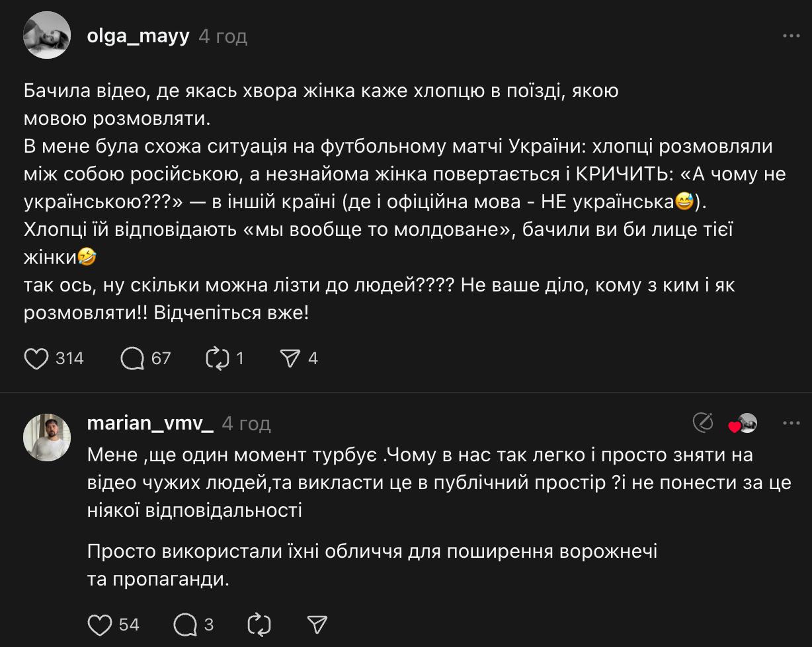Open the comments on olga_mayy's post
The width and height of the screenshot is (812, 647).
coord(133,358)
